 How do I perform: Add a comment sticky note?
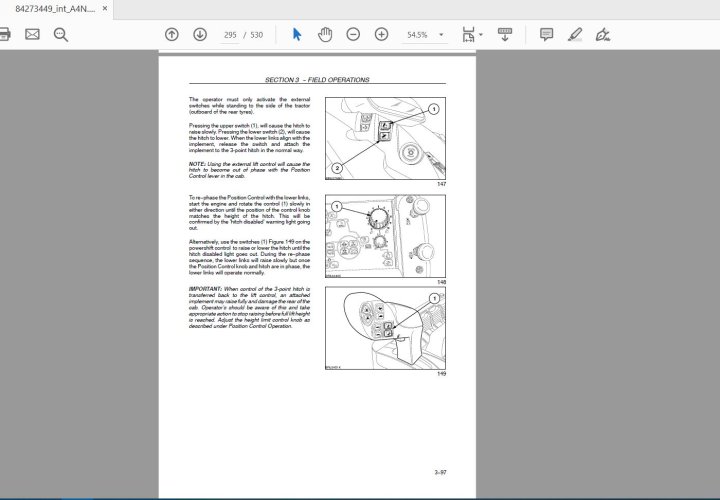coord(546,34)
